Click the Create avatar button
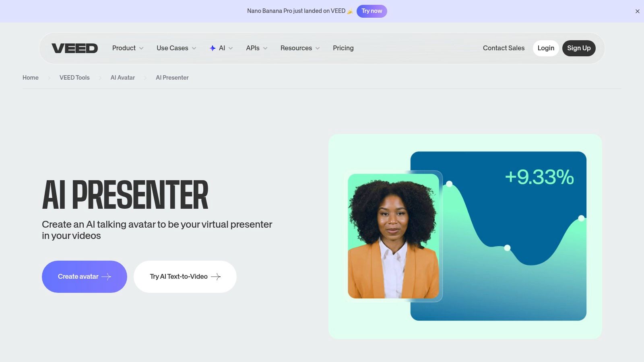 [84, 277]
